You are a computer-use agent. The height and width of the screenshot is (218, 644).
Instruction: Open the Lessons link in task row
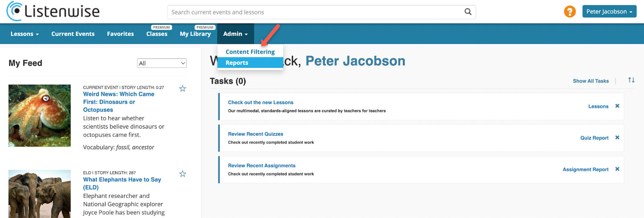(598, 106)
